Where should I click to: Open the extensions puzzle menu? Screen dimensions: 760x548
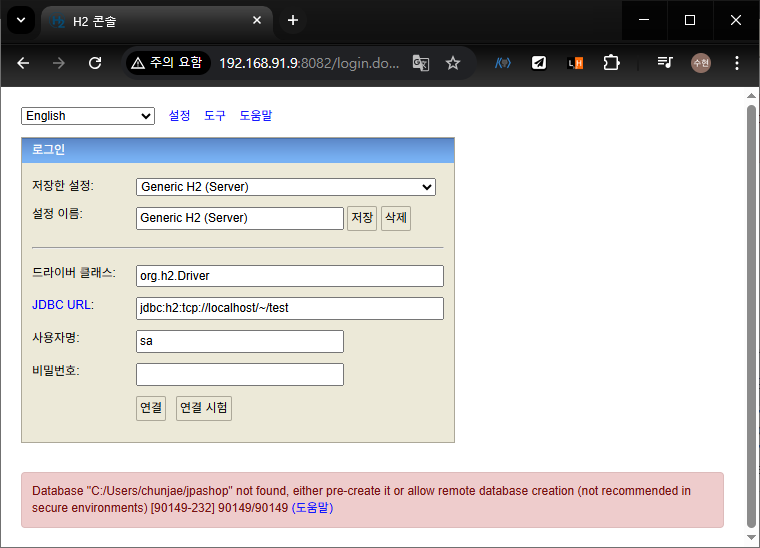[611, 63]
